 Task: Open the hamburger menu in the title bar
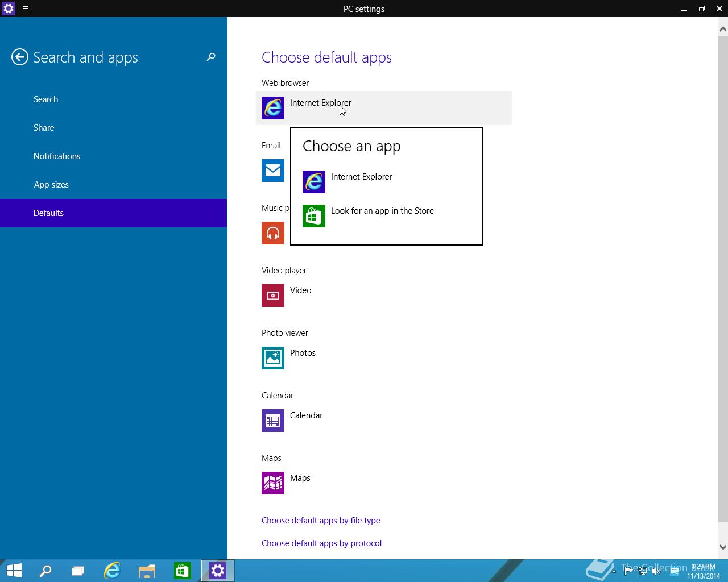pos(26,9)
